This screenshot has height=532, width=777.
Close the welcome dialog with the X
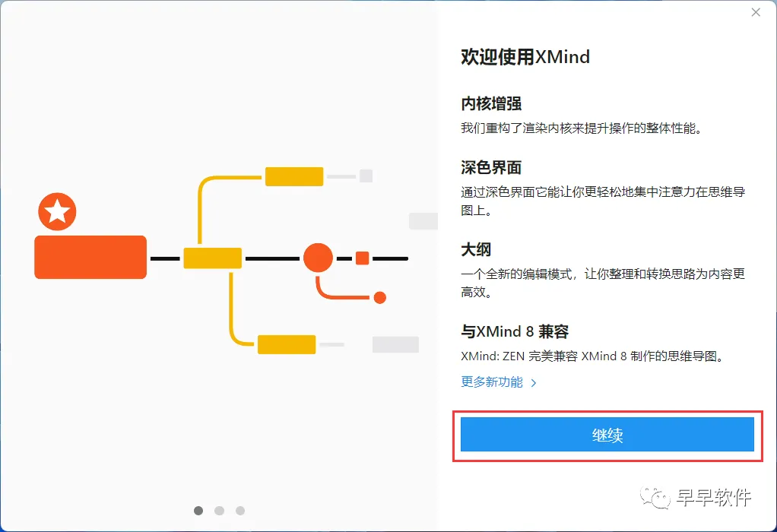coord(756,12)
